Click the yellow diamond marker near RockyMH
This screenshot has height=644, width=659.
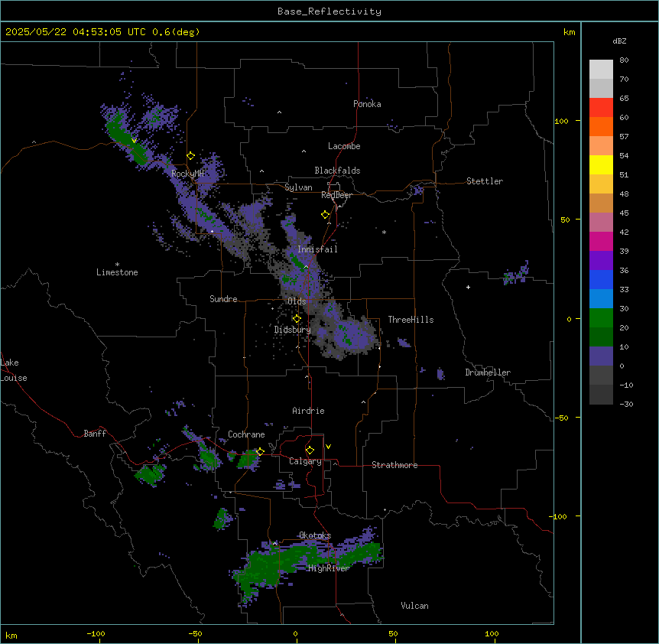[190, 156]
